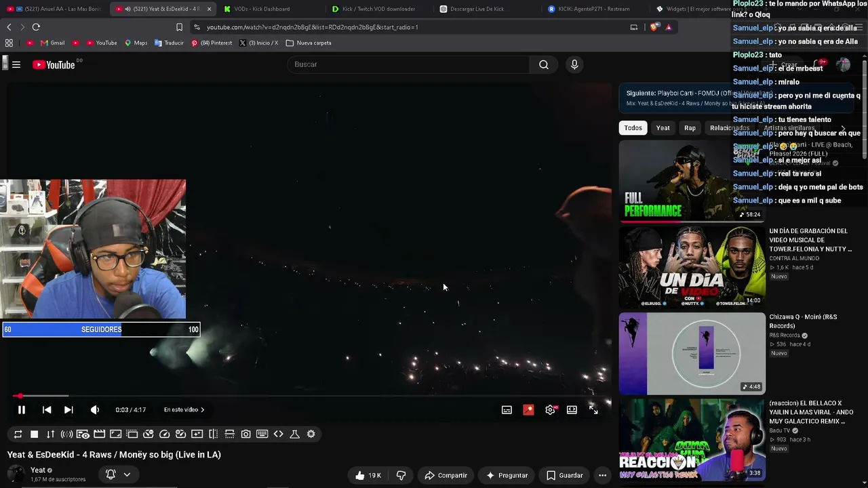Skip to the previous video
Viewport: 868px width, 488px height.
47,410
